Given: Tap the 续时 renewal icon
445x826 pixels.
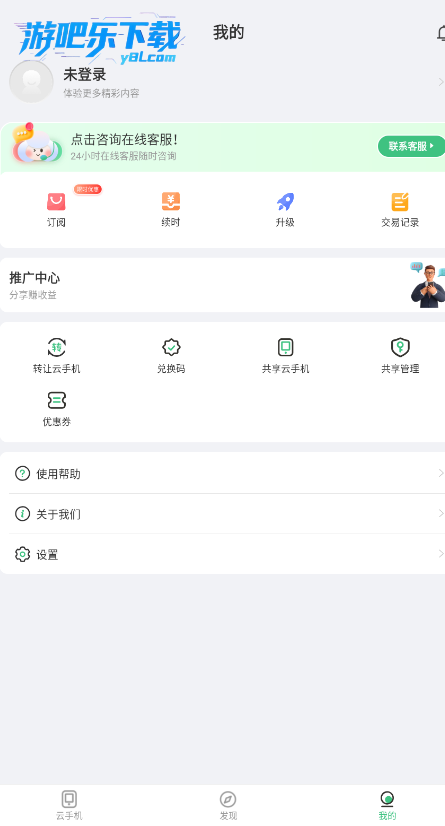Looking at the screenshot, I should tap(171, 201).
